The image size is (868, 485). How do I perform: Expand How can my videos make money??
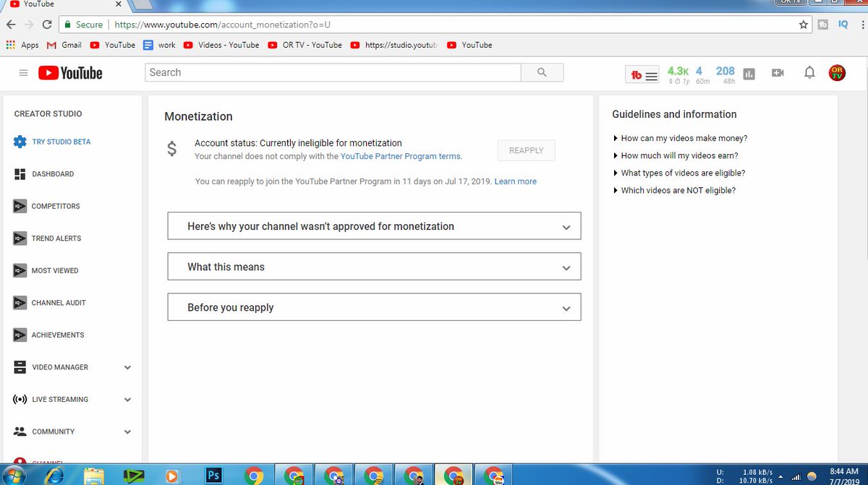pos(680,138)
